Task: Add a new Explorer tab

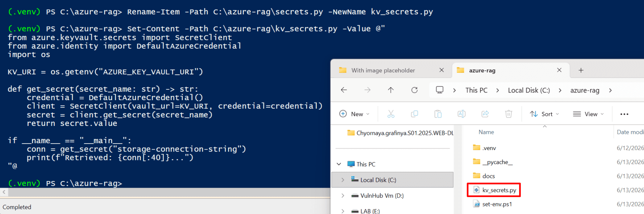Action: pyautogui.click(x=581, y=70)
